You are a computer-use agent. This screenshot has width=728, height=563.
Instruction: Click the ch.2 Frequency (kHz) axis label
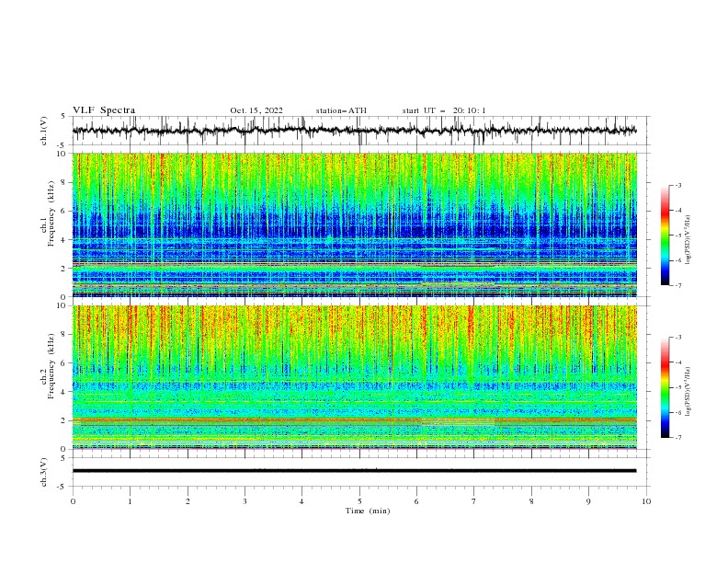click(48, 365)
